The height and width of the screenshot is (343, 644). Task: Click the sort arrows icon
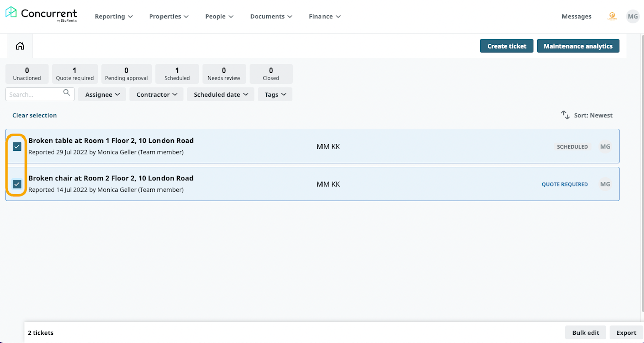point(566,115)
